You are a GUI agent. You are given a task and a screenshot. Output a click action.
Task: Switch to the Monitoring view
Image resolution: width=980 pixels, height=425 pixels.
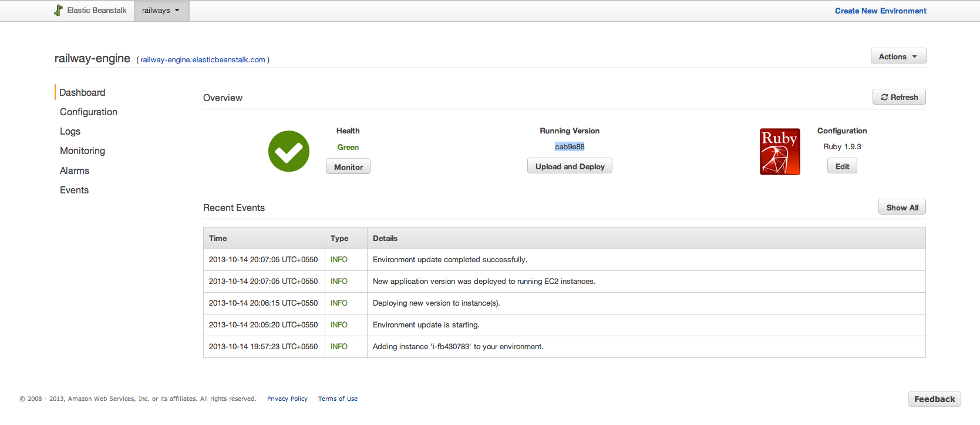82,150
